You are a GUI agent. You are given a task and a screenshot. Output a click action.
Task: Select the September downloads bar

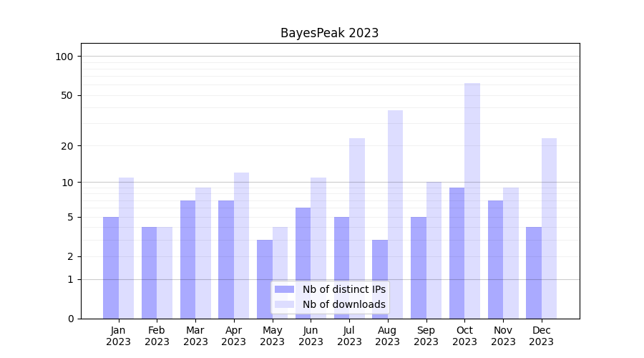coord(434,250)
